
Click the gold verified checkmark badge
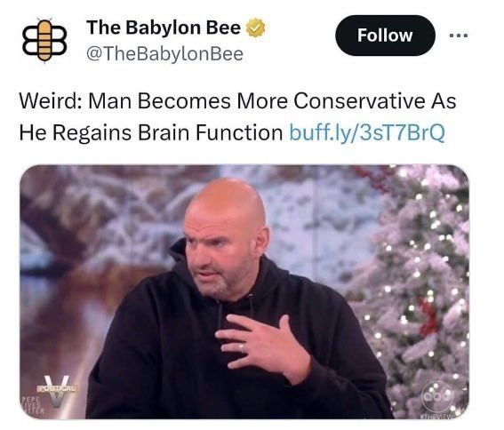coord(255,28)
